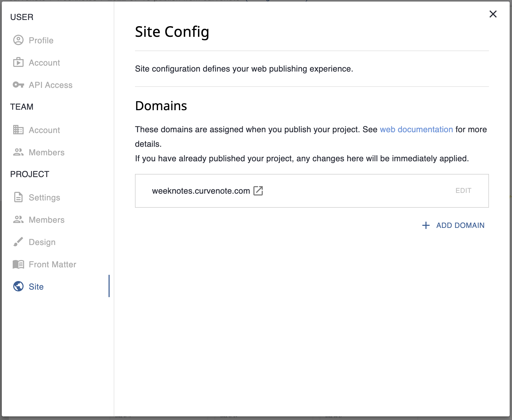Screen dimensions: 512x420
Task: Open weeknotes.curvenote.com in new tab icon
Action: tap(258, 191)
